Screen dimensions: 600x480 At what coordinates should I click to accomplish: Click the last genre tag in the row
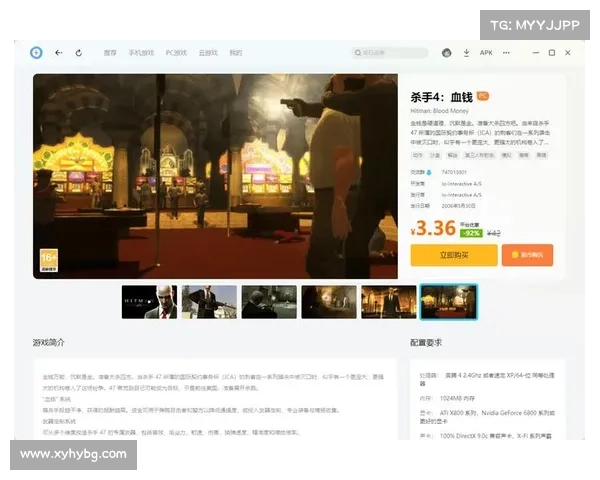(x=541, y=155)
